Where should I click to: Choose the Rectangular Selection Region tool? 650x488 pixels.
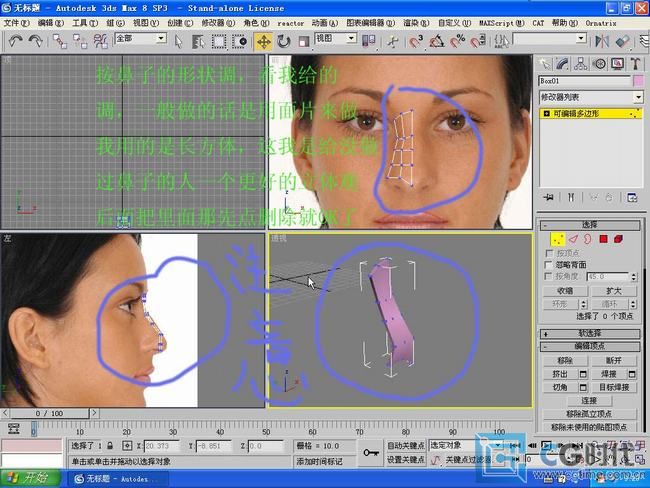tap(219, 41)
